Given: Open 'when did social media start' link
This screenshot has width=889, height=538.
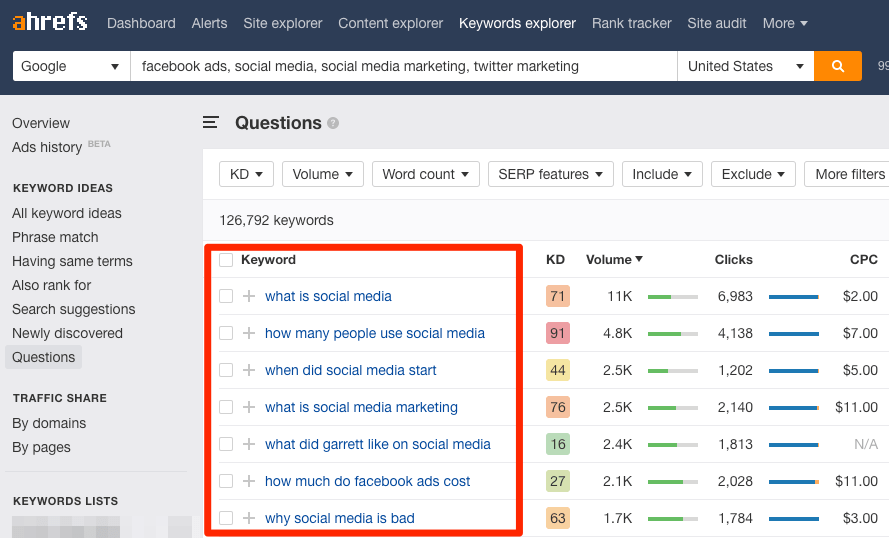Looking at the screenshot, I should tap(350, 370).
